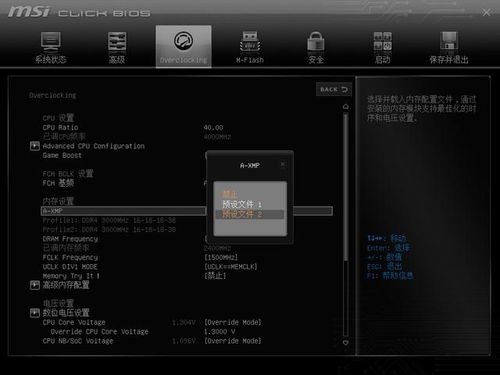Open Memory Try It ! [禁止] value
Image resolution: width=500 pixels, height=375 pixels.
215,276
